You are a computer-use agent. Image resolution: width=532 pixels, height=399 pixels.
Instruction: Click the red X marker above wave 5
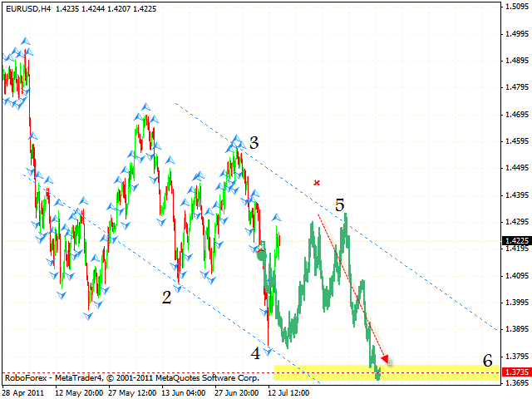click(316, 182)
